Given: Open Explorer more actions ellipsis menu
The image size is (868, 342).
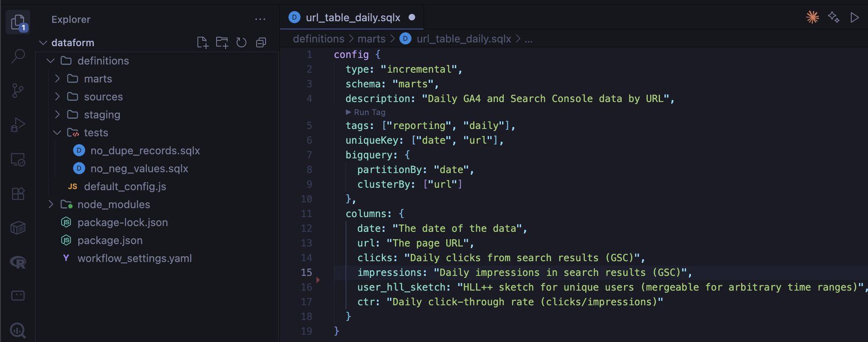Looking at the screenshot, I should pos(260,19).
